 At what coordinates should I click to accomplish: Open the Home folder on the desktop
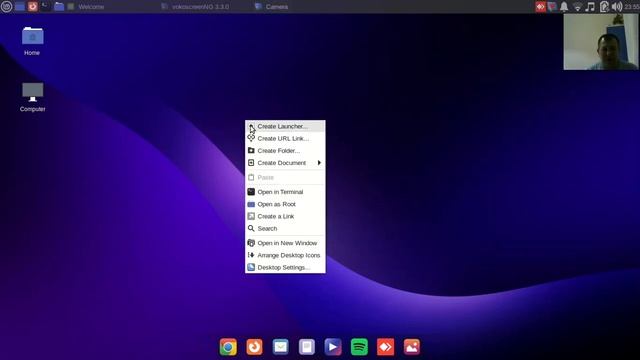(32, 41)
